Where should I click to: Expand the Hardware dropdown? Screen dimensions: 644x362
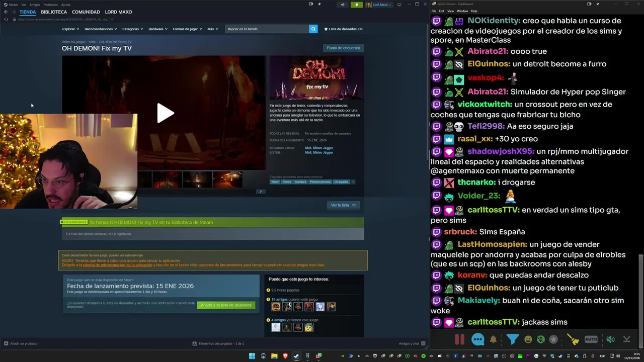point(157,29)
